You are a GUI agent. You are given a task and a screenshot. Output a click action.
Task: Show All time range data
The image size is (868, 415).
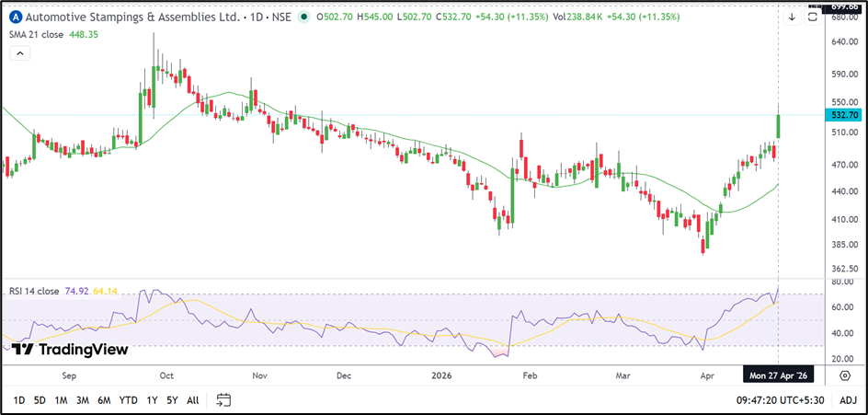[x=192, y=400]
